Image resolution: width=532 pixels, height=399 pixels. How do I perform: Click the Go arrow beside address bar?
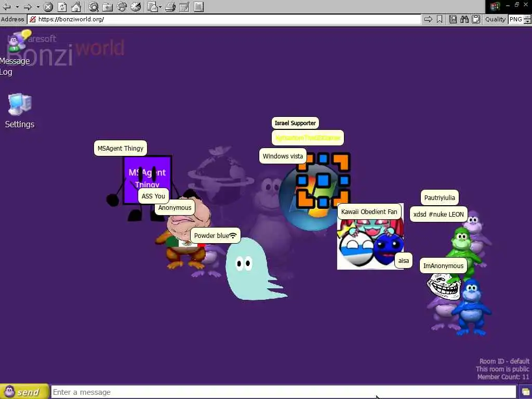[428, 19]
